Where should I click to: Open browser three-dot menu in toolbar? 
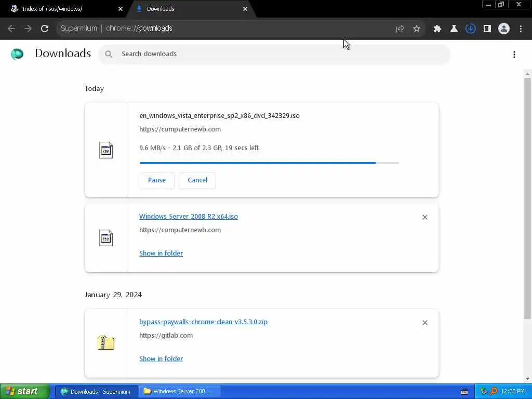[x=521, y=29]
